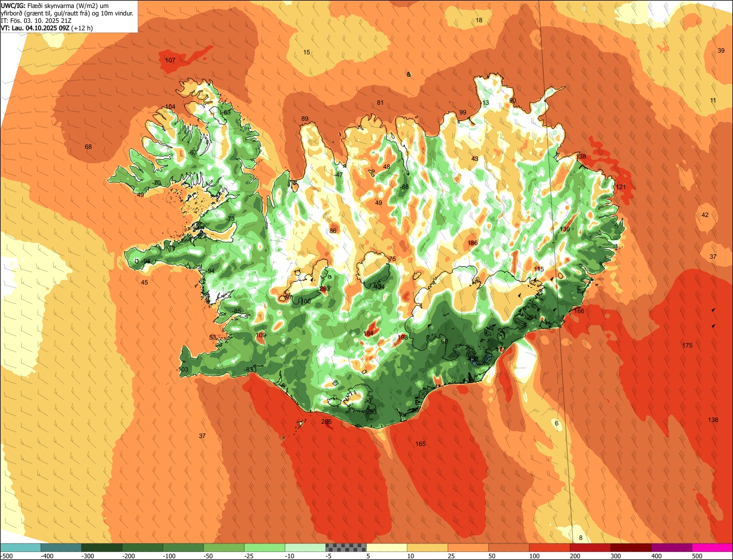733x560 pixels.
Task: Click the map value 253 on the south coast
Action: (x=371, y=412)
